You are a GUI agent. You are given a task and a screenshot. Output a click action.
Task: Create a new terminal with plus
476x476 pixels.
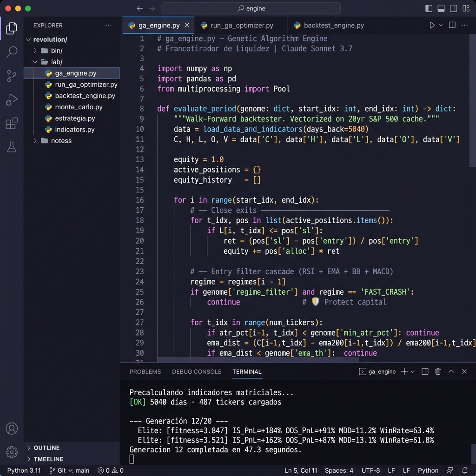(x=404, y=371)
